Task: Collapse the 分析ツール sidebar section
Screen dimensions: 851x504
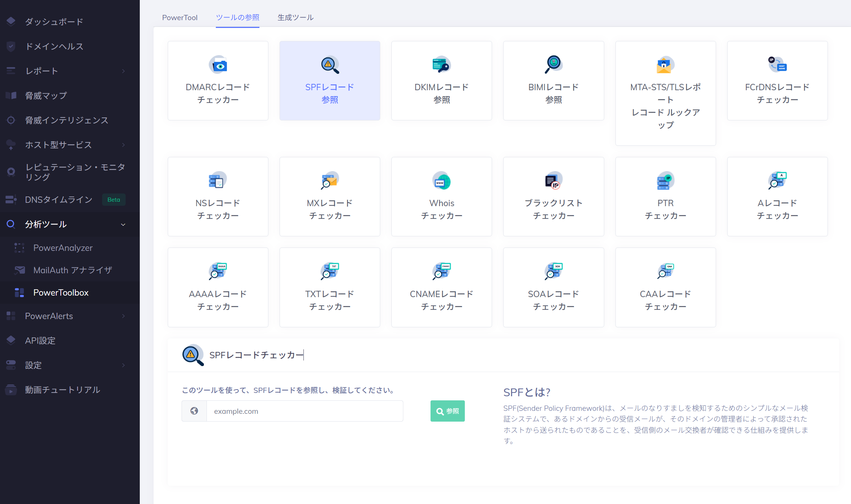Action: click(123, 224)
